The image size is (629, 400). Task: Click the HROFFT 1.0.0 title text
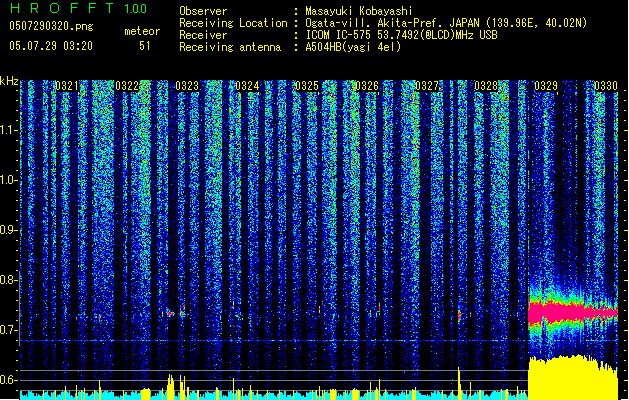click(x=79, y=8)
